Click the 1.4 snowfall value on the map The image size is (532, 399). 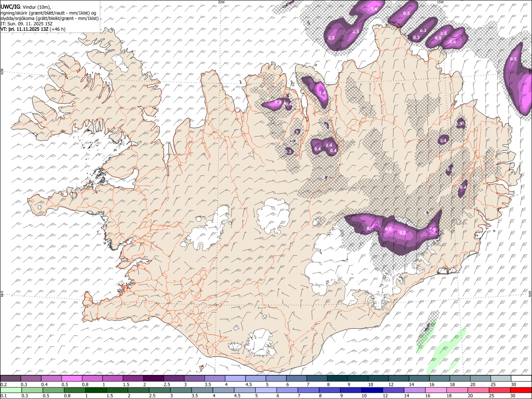point(322,93)
